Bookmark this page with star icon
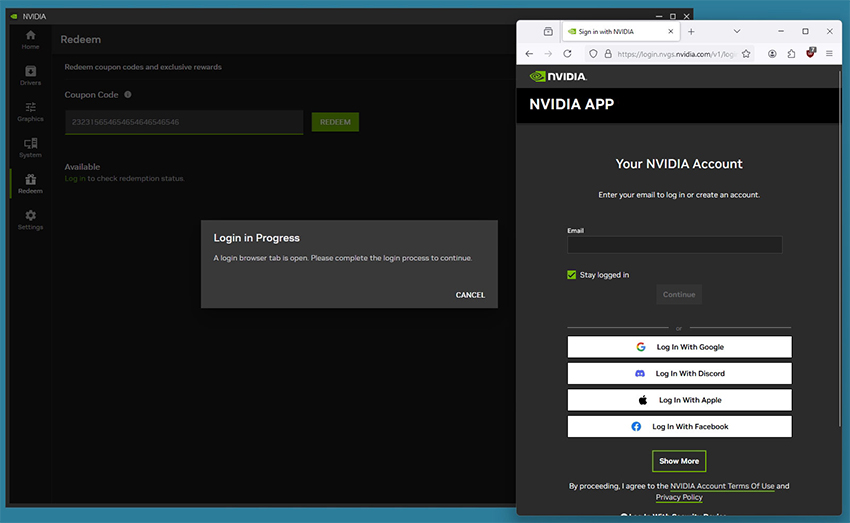The image size is (850, 523). pos(746,54)
